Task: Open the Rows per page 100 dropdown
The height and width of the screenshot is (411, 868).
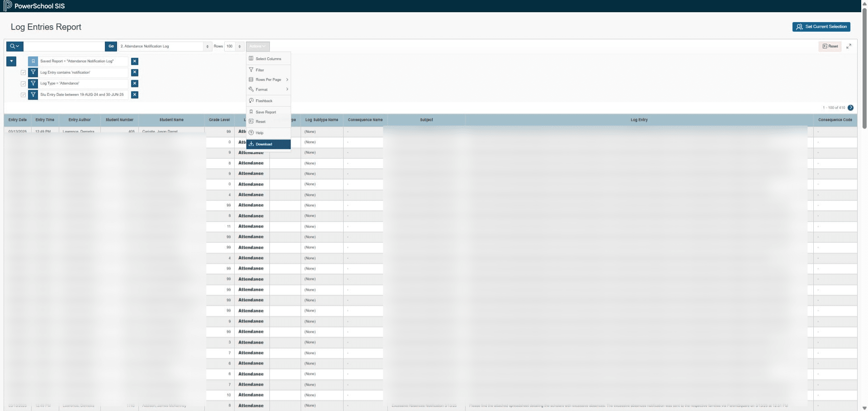Action: [234, 46]
